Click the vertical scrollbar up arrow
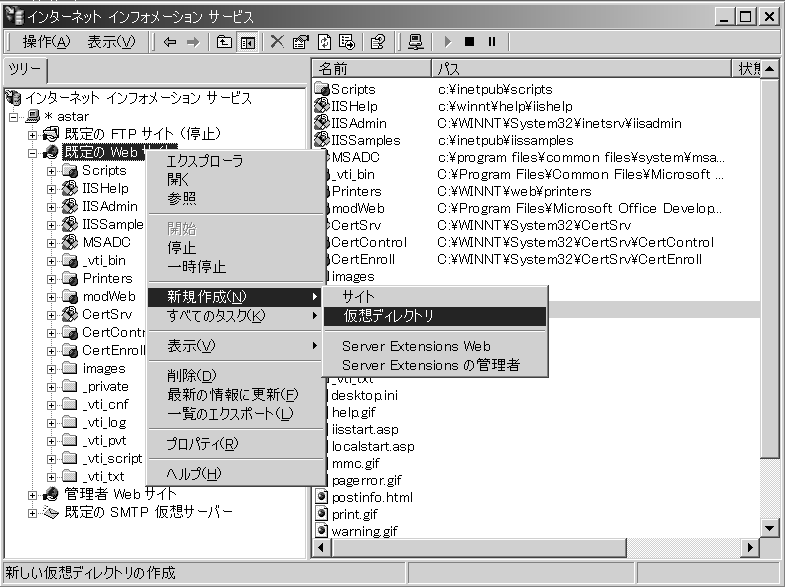This screenshot has height=587, width=785. pyautogui.click(x=769, y=69)
